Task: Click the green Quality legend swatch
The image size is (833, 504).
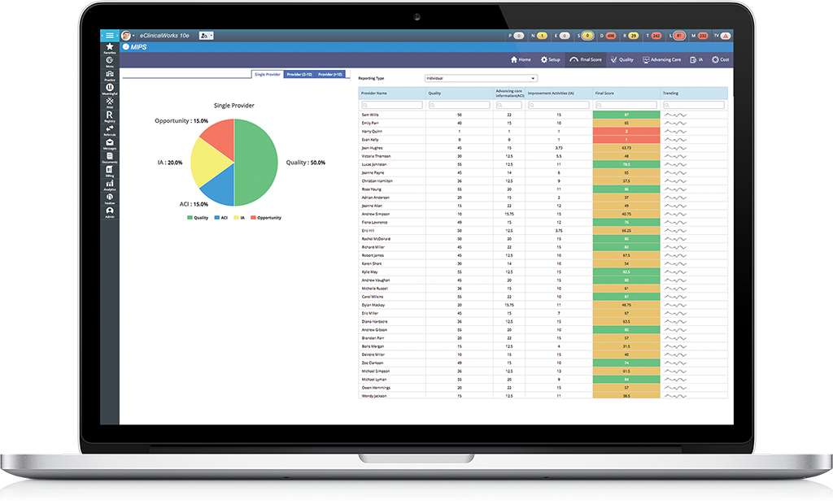Action: [x=190, y=217]
